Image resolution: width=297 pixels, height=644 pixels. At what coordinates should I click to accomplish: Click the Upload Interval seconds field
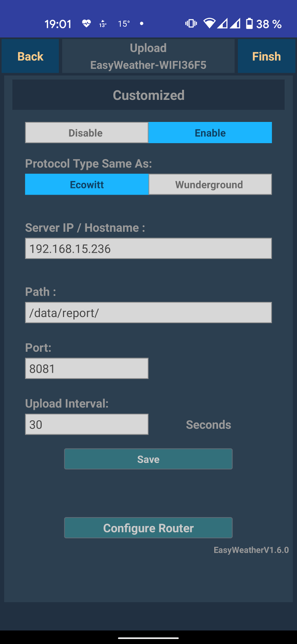click(87, 425)
